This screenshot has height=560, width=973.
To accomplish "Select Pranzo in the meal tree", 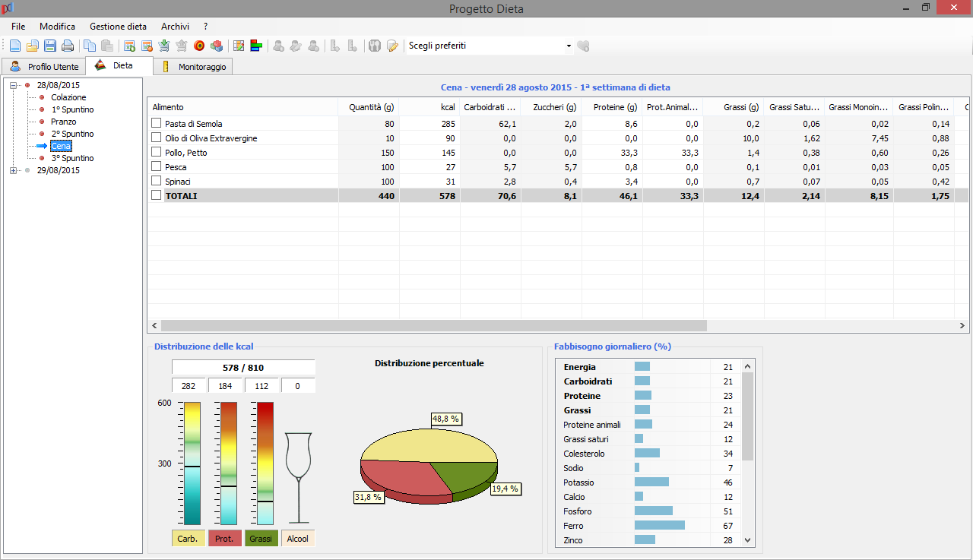I will pos(63,122).
